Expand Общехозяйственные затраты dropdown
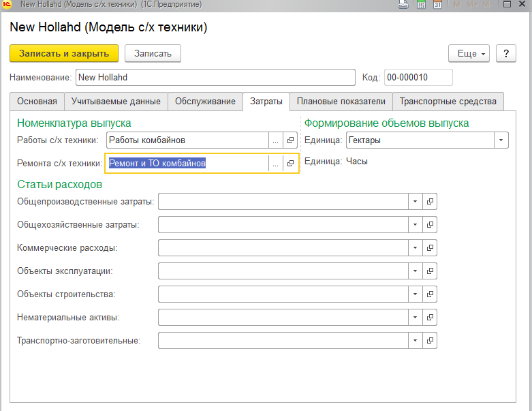532x411 pixels. [415, 225]
